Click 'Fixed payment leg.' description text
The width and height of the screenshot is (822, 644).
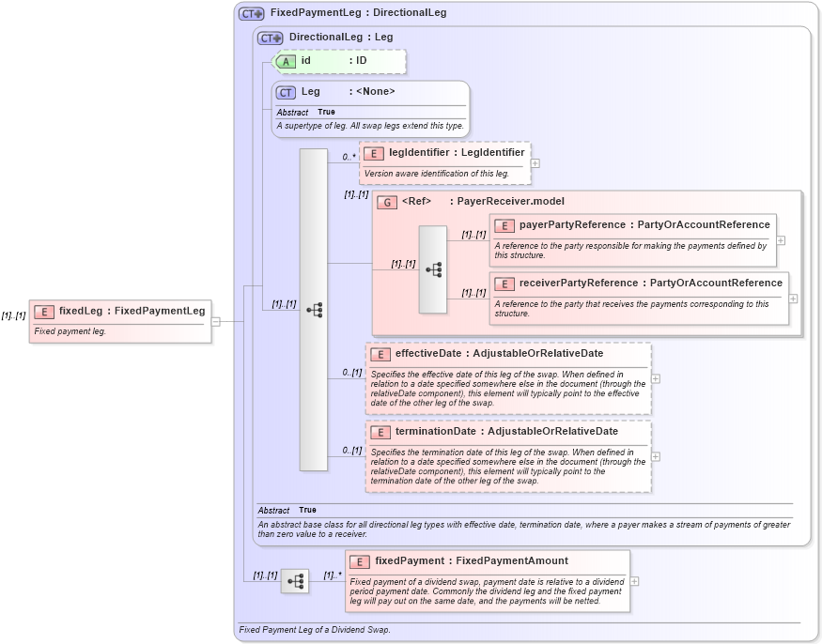[70, 331]
